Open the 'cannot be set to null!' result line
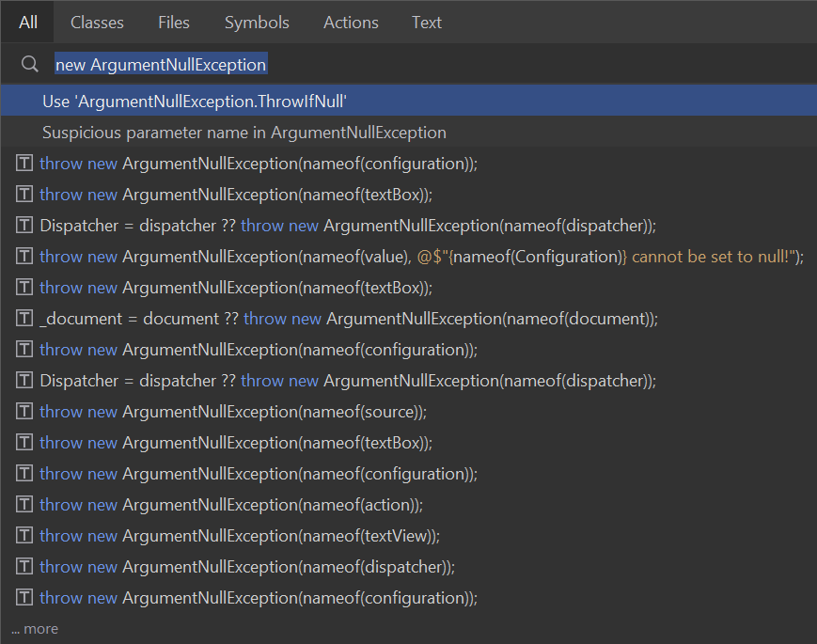Image resolution: width=817 pixels, height=644 pixels. (421, 257)
